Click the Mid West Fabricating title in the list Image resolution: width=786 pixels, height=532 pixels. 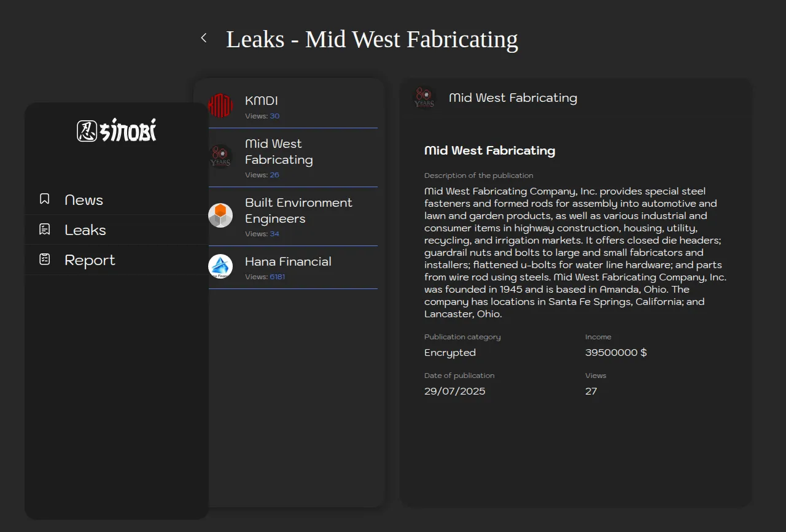[x=279, y=152]
